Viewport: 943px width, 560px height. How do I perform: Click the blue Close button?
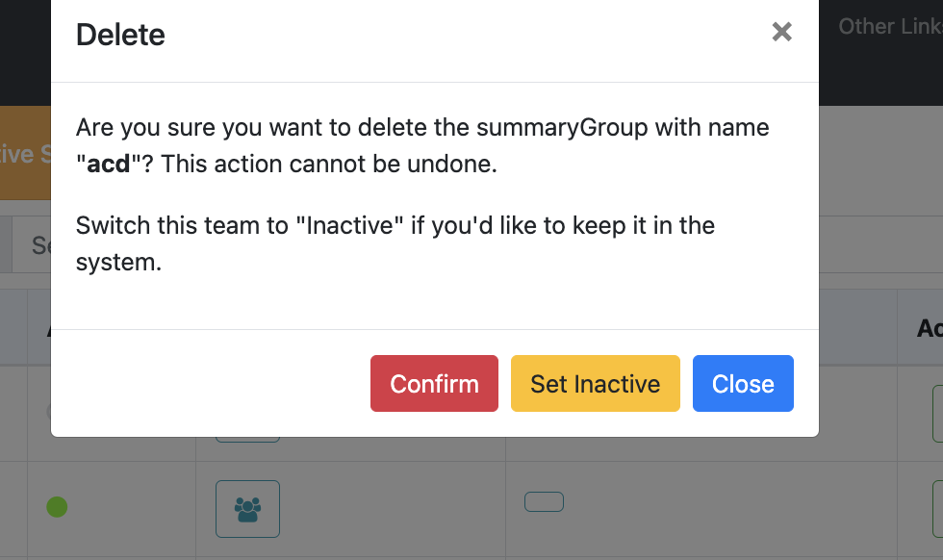tap(743, 384)
